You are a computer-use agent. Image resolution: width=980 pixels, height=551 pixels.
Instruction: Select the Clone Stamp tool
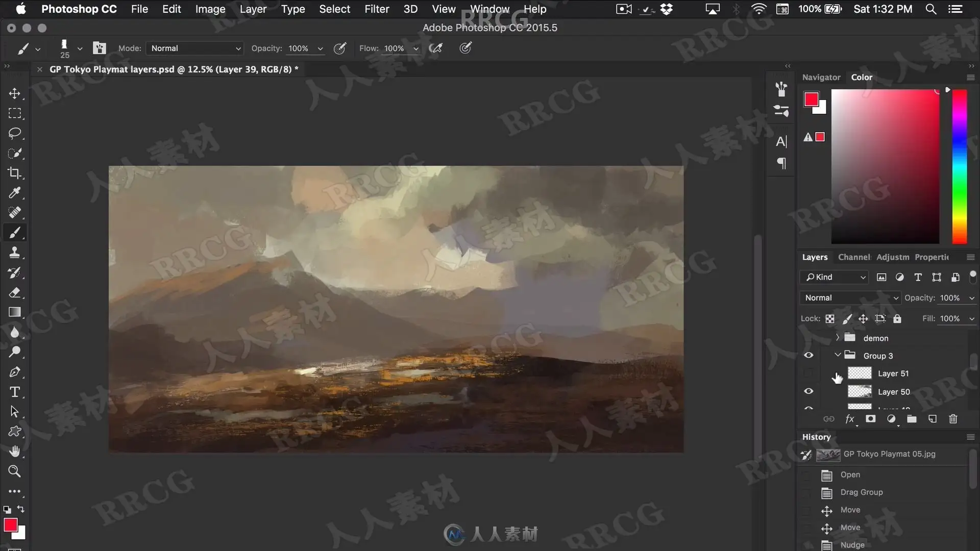pos(14,253)
